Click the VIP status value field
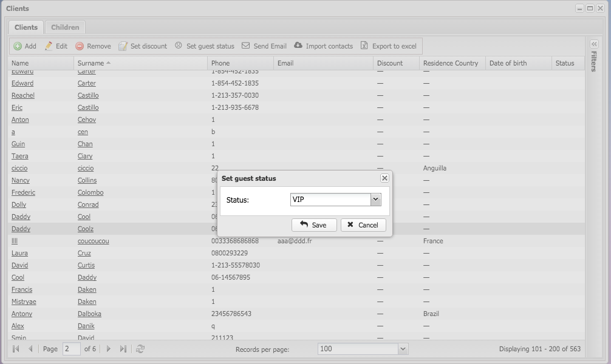Viewport: 611px width, 364px height. tap(330, 200)
